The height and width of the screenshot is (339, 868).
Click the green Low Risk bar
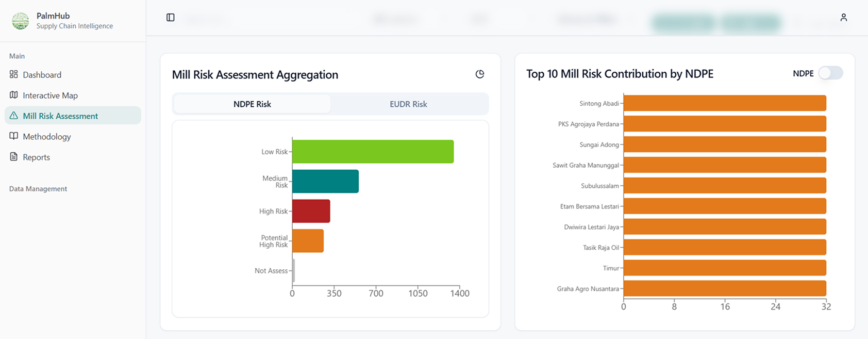tap(373, 152)
